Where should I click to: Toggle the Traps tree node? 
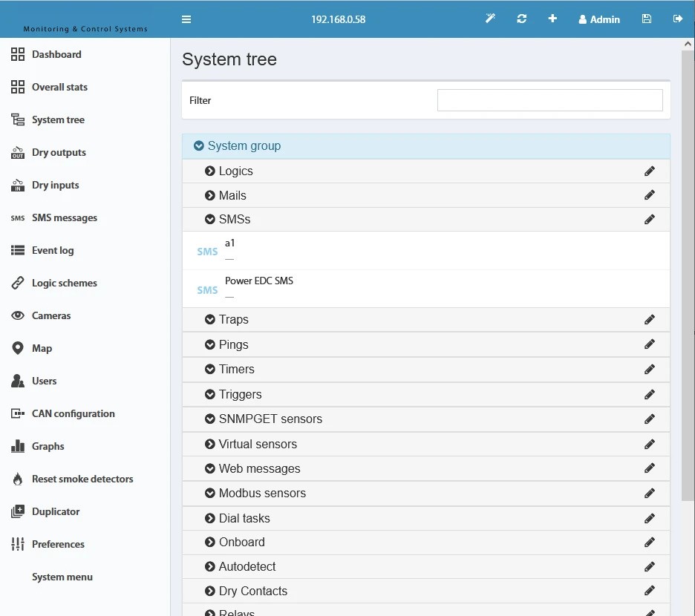click(x=209, y=320)
